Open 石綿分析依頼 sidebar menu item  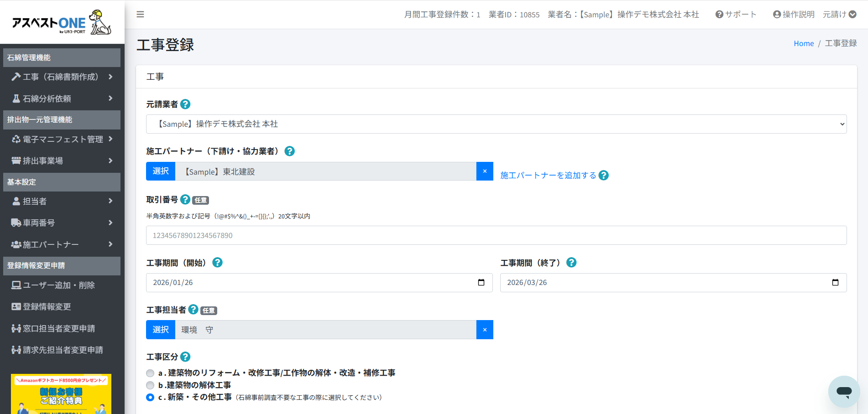click(62, 98)
